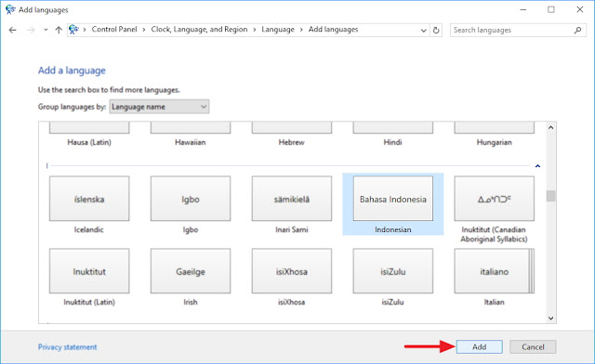Click scroll down arrow of language list
Viewport: 595px width, 364px height.
click(x=551, y=318)
